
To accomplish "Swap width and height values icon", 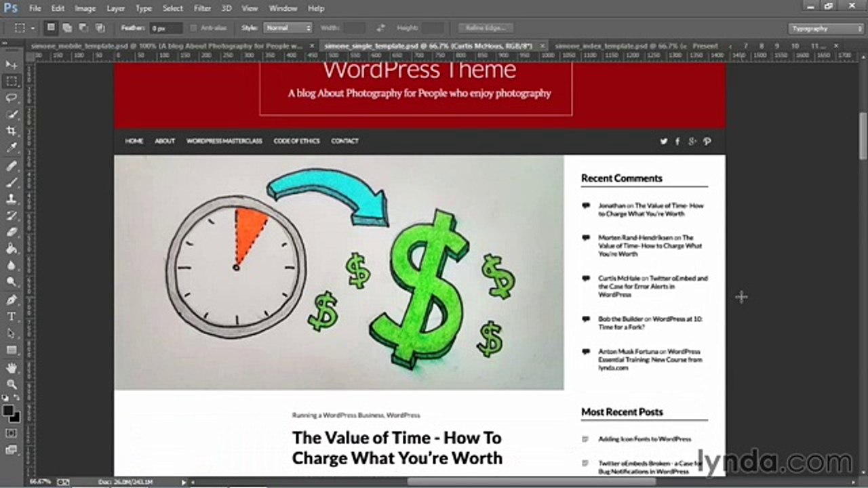I will click(380, 28).
